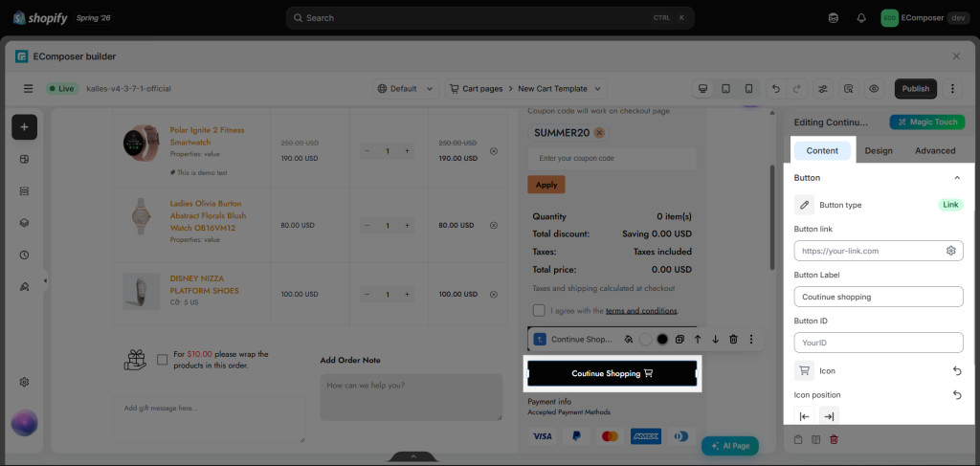
Task: Open the Layers stack icon in left sidebar
Action: pyautogui.click(x=24, y=223)
